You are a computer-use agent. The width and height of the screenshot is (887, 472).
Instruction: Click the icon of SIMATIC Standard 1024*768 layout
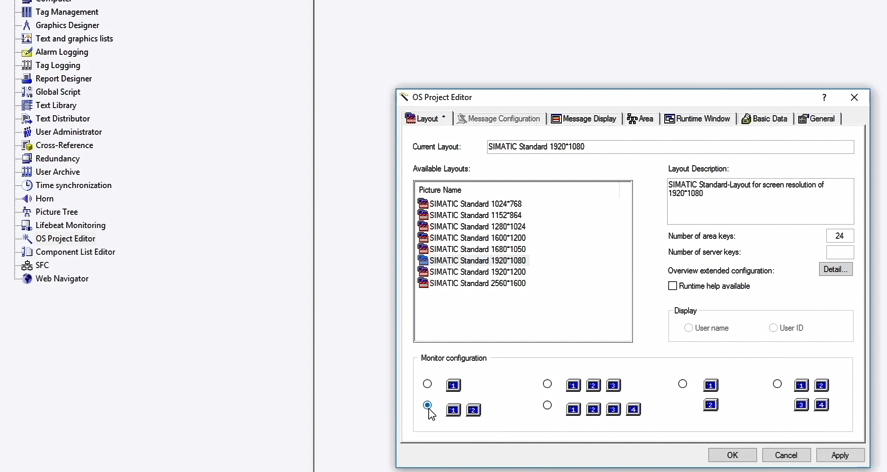coord(423,203)
